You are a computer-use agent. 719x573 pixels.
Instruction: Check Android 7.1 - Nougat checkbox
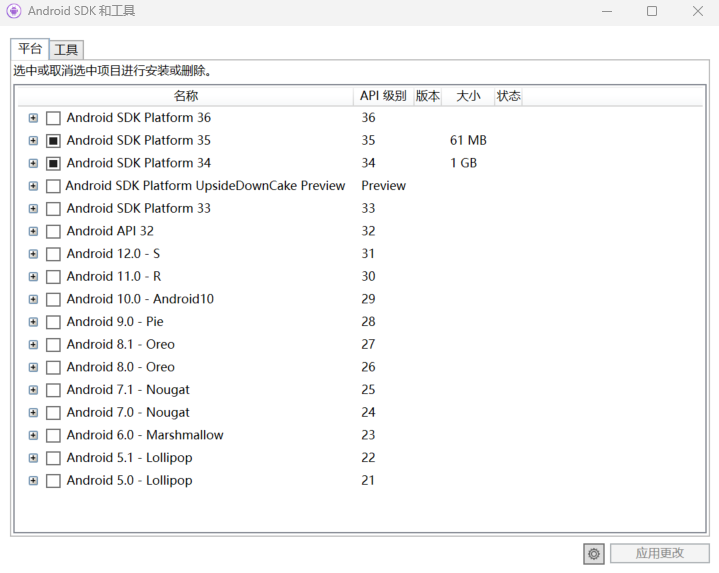coord(53,391)
